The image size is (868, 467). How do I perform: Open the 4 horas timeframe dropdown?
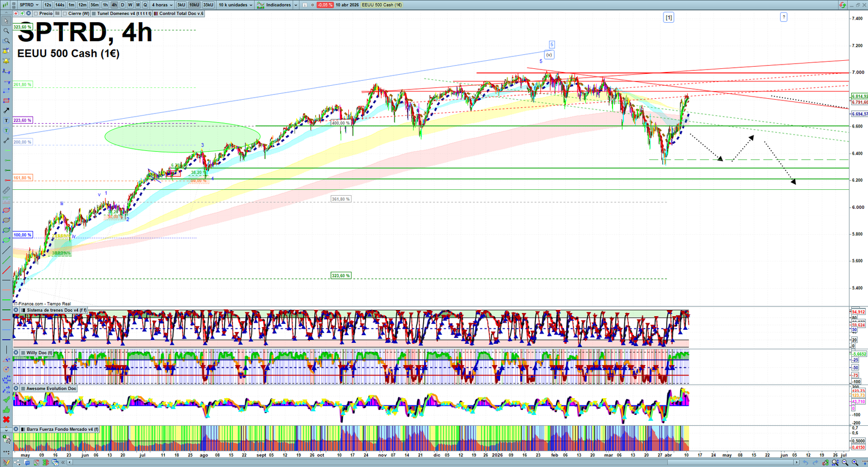tap(162, 5)
